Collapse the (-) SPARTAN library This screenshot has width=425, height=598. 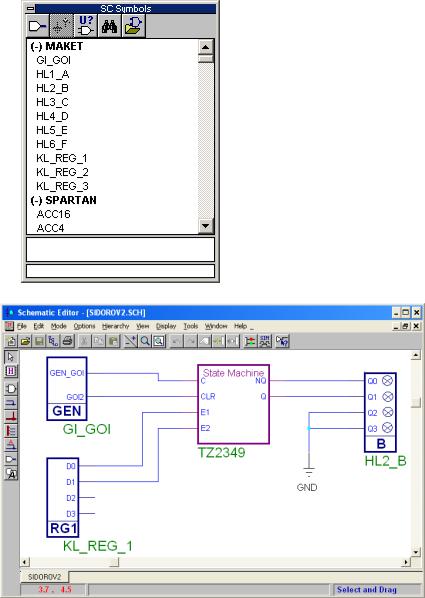click(x=63, y=200)
